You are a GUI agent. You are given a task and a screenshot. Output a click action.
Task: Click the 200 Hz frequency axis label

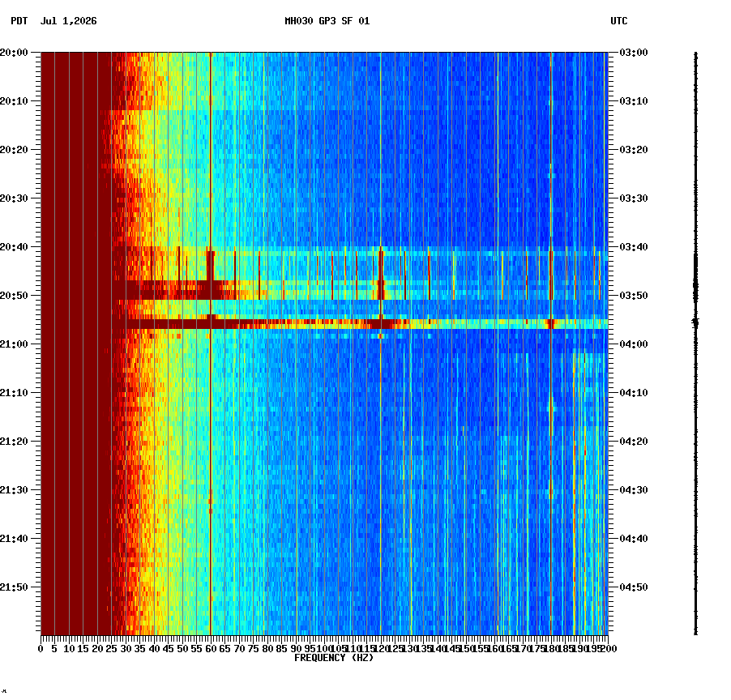click(609, 649)
